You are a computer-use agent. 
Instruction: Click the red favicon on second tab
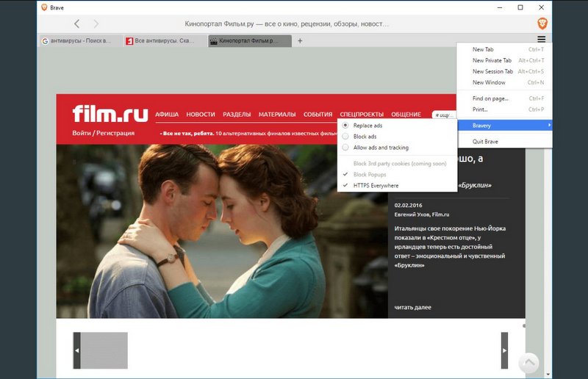coord(129,41)
